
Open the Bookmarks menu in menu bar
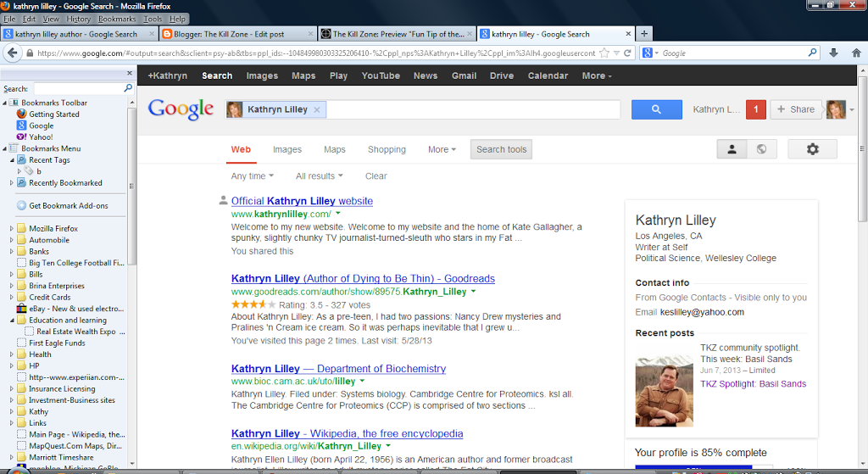coord(117,19)
